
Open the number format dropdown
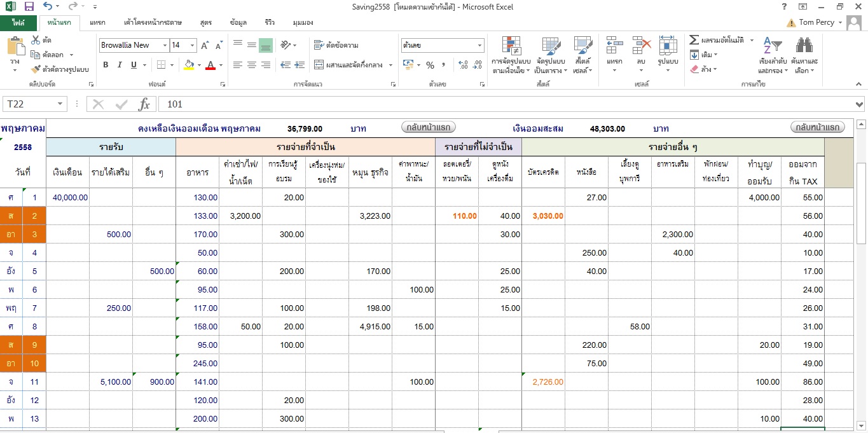coord(479,45)
